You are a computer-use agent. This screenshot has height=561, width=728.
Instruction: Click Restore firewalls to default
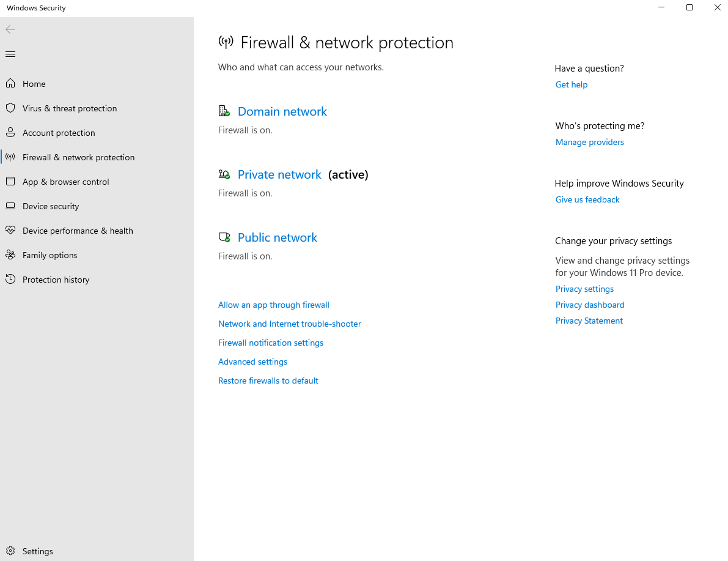[268, 381]
